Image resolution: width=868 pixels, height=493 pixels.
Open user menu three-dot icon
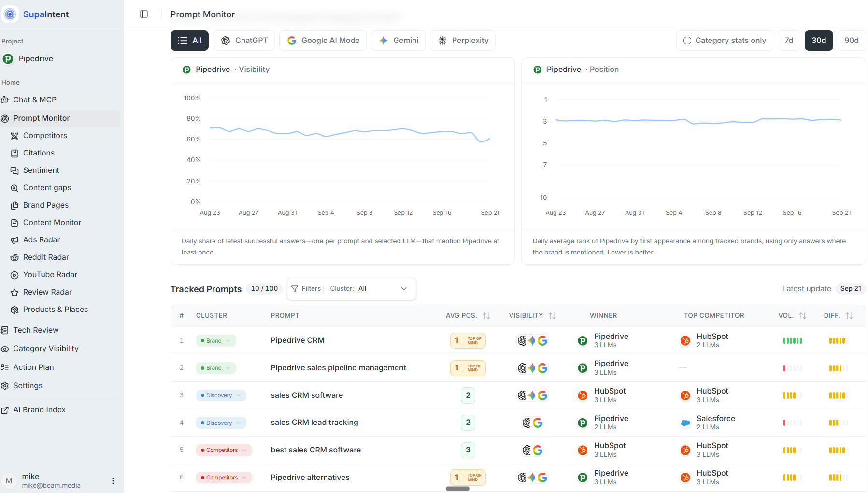(113, 481)
